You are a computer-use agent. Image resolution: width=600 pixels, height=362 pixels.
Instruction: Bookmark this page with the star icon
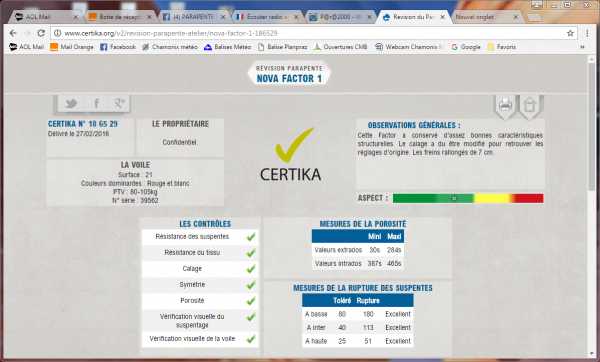[570, 33]
